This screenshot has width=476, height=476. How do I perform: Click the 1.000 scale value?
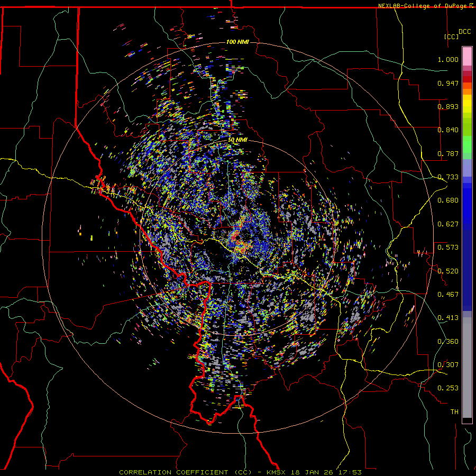[x=448, y=59]
